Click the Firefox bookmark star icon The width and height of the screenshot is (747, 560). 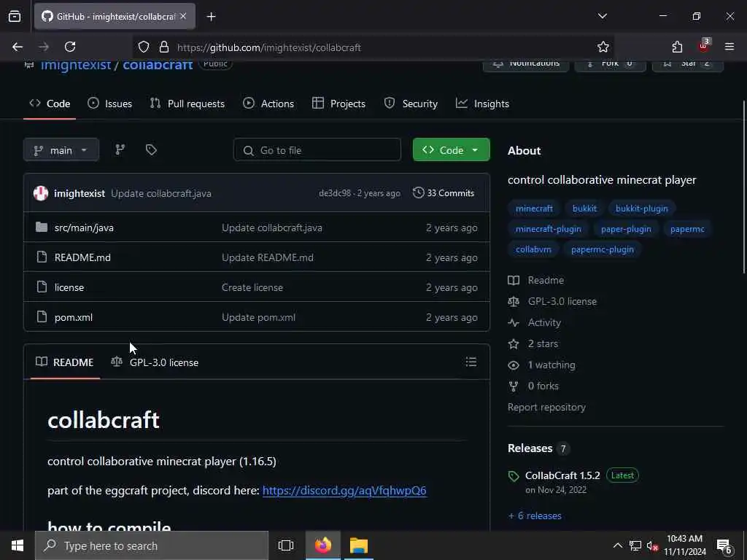pos(603,47)
